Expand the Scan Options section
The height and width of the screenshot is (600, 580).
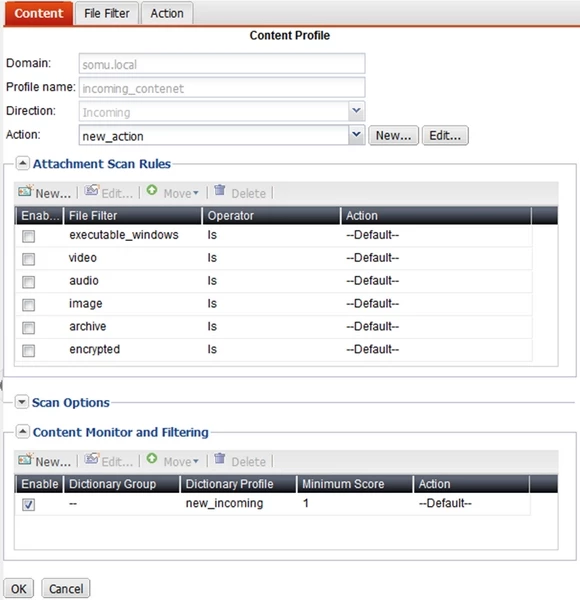[21, 402]
